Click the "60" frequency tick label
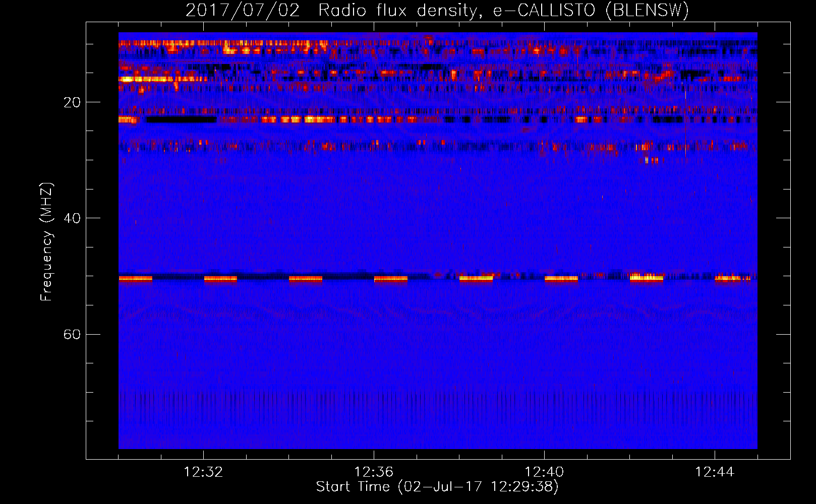This screenshot has width=816, height=504. (72, 334)
